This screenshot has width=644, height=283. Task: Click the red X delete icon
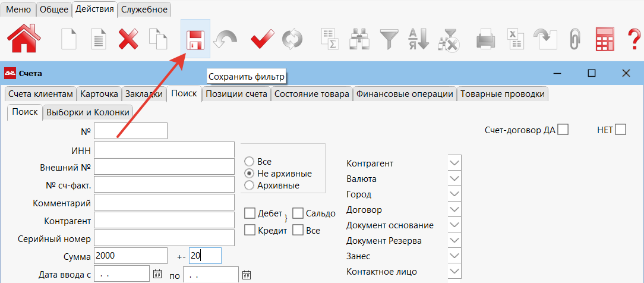click(128, 39)
